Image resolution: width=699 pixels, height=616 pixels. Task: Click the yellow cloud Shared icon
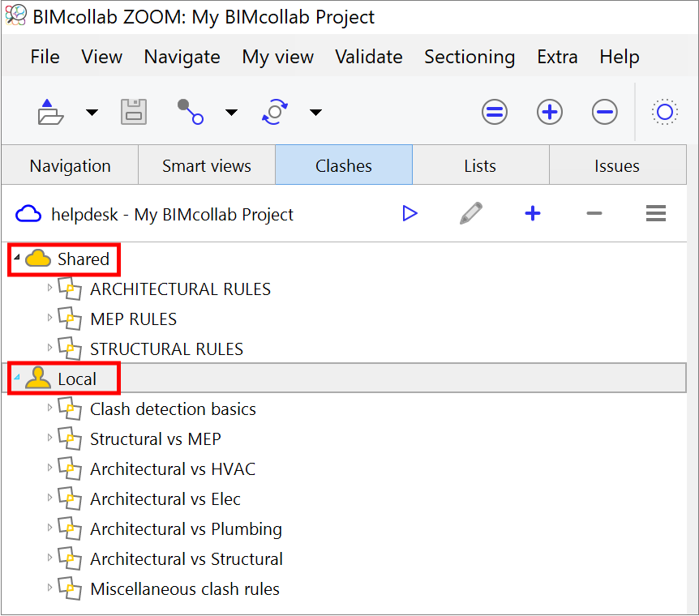[38, 259]
